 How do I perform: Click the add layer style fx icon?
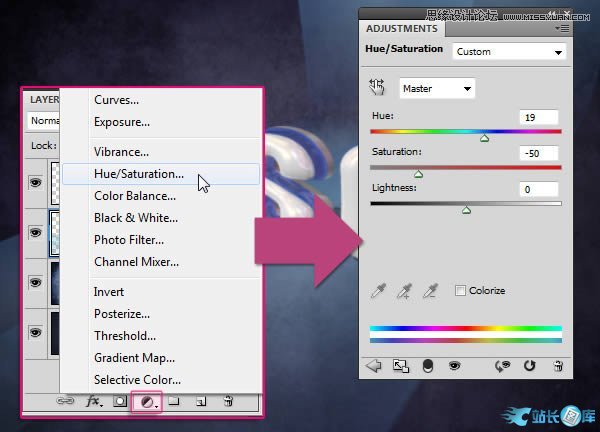click(x=94, y=402)
